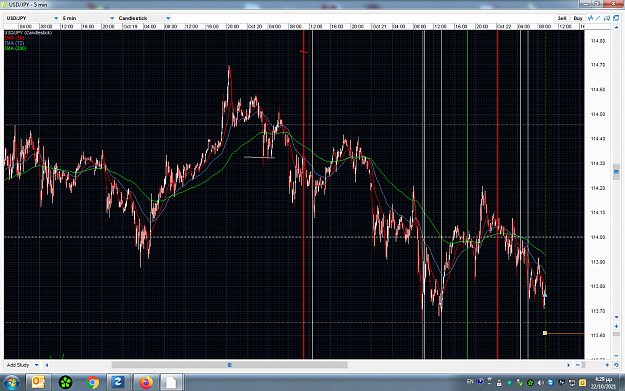Open Google Chrome from the taskbar

[92, 383]
